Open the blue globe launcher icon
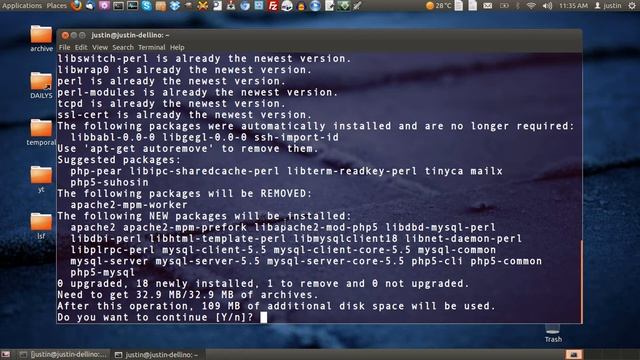The image size is (640, 360). click(x=244, y=6)
